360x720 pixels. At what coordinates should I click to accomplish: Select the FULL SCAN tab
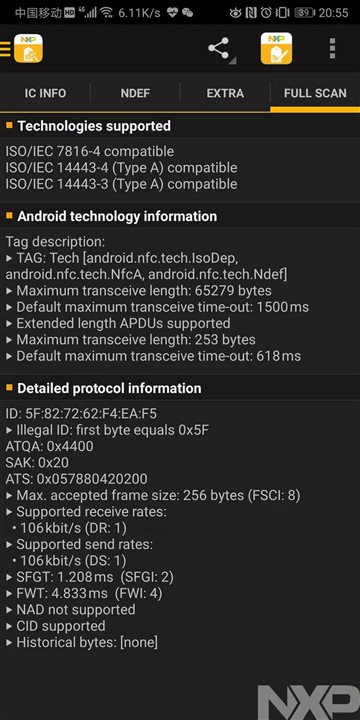click(315, 93)
